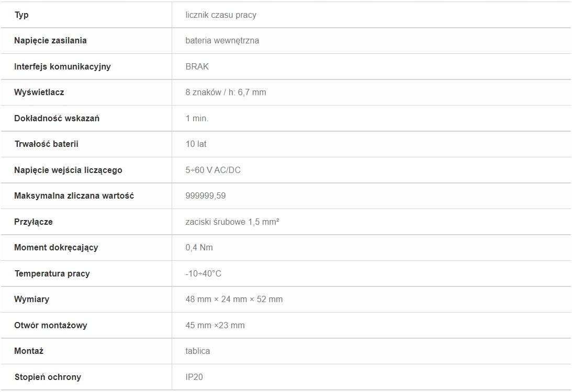Click the 'Typ' row label
Viewport: 572px width, 392px height.
21,15
